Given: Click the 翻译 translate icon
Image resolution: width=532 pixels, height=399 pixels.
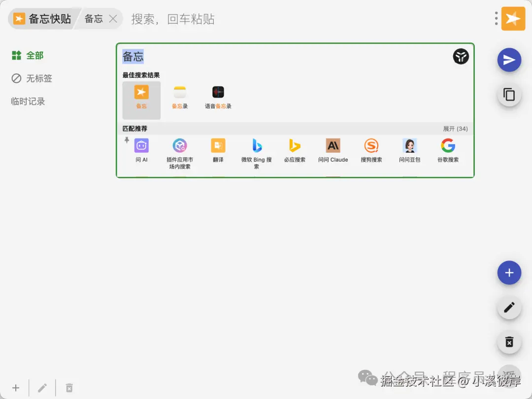Looking at the screenshot, I should (x=218, y=145).
